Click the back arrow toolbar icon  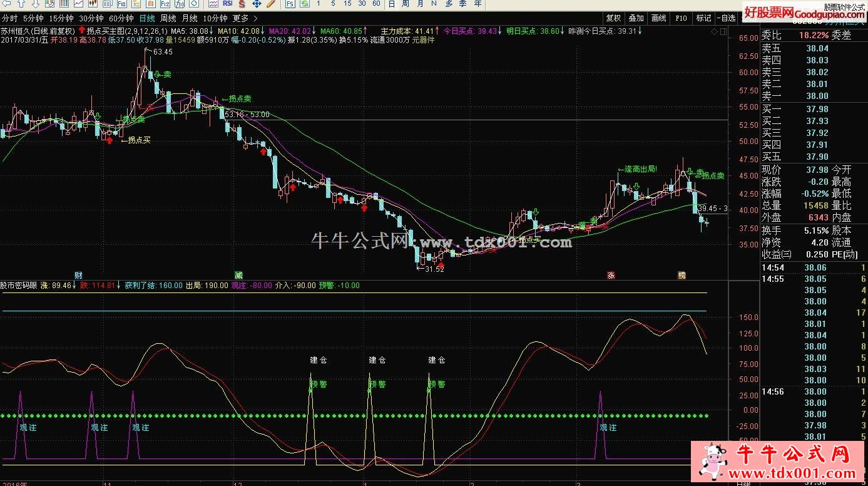coord(6,4)
